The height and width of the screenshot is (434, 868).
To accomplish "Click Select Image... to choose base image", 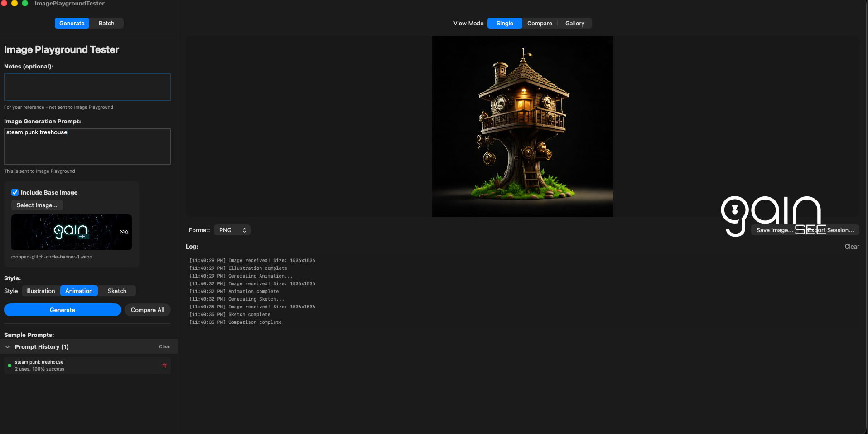I will (x=37, y=205).
